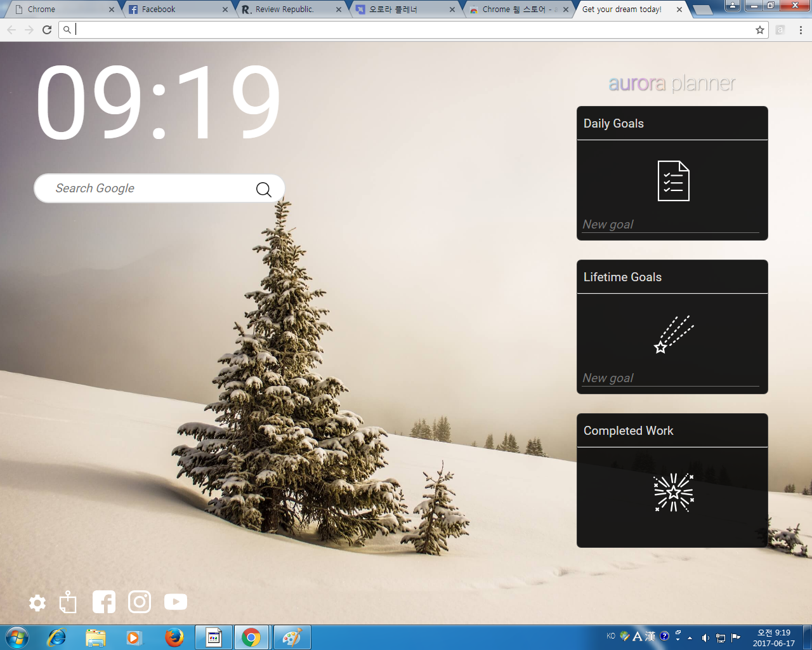
Task: Open Chrome's three-dot menu
Action: coord(801,30)
